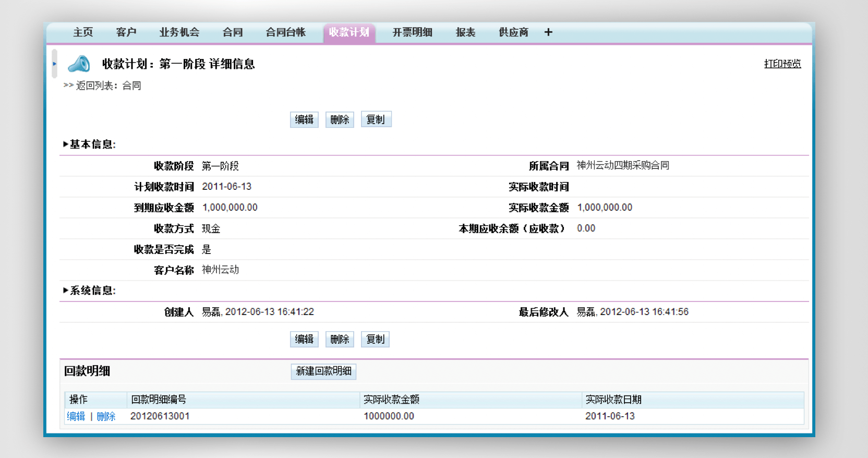Click the 回款明细 section heading
The width and height of the screenshot is (868, 458).
87,371
